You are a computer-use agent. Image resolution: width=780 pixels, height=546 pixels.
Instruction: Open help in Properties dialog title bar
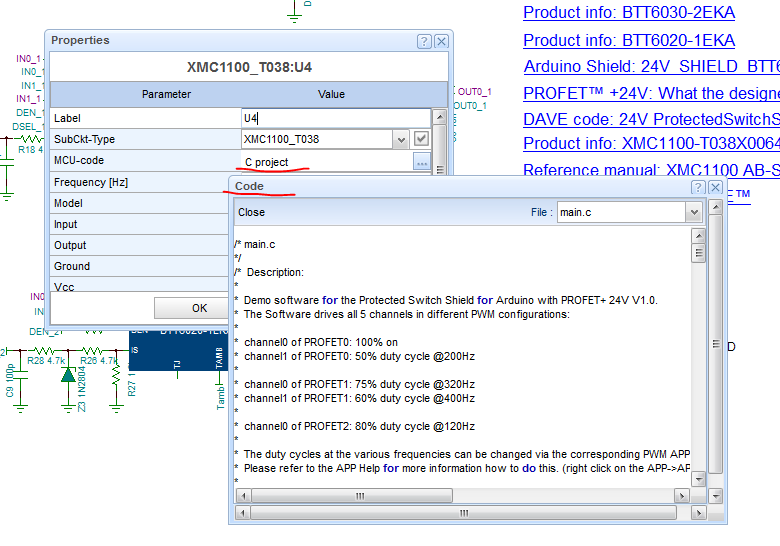click(424, 41)
